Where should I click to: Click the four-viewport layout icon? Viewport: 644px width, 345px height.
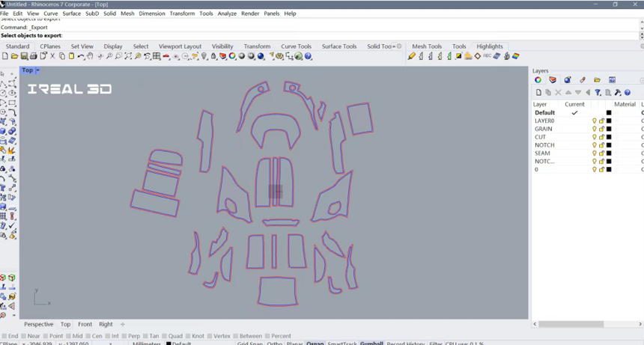(x=157, y=56)
